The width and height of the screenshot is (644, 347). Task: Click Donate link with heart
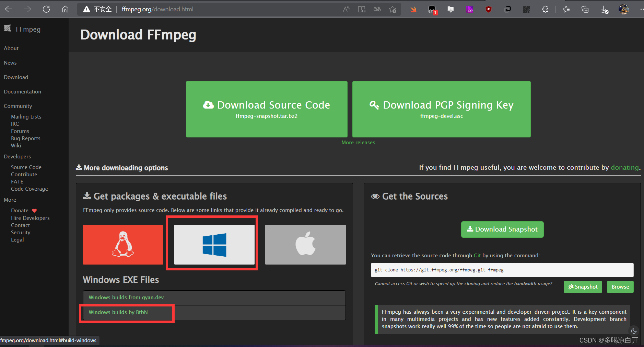click(24, 211)
